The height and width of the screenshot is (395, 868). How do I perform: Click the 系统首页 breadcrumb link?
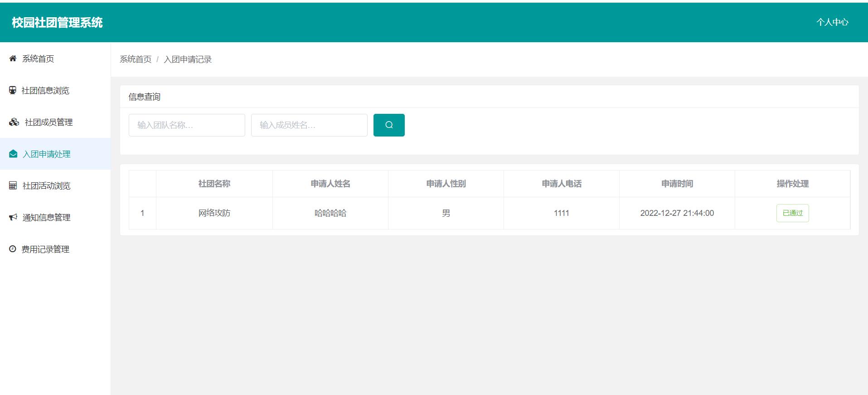click(136, 59)
